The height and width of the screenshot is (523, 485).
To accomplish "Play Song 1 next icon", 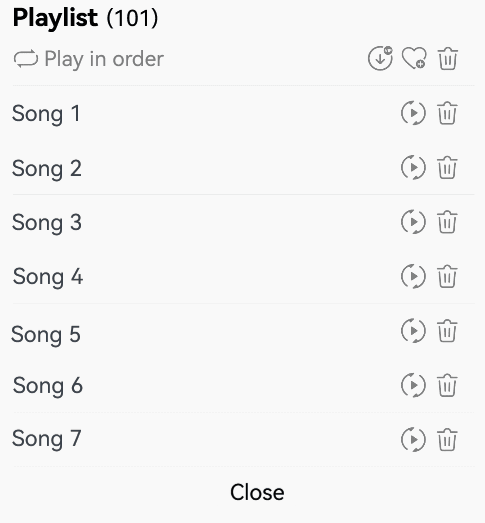I will [x=413, y=113].
